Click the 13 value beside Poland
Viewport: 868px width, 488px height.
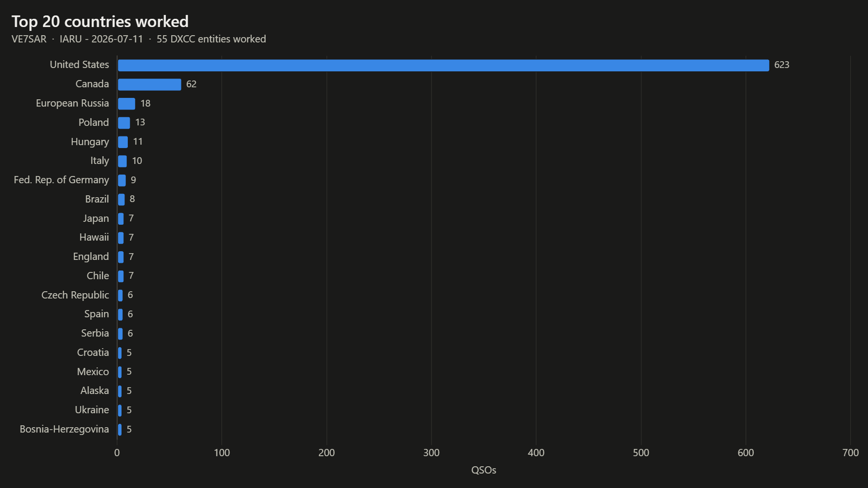[x=140, y=122]
